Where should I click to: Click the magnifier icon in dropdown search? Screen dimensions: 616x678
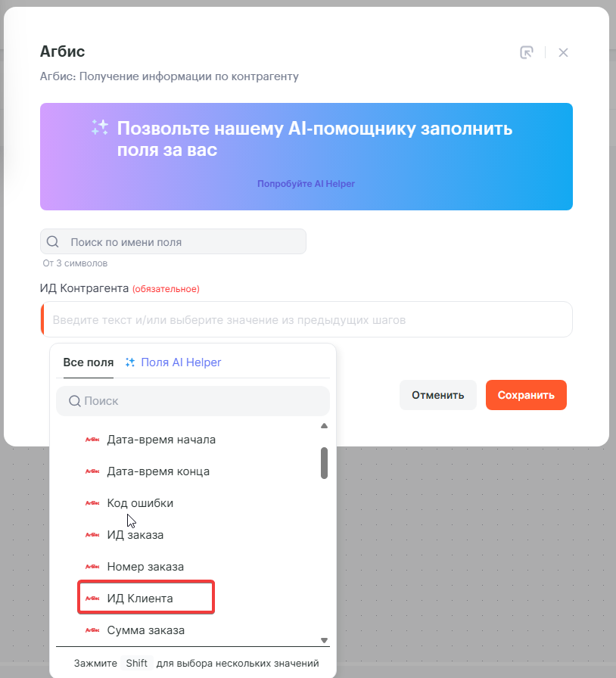click(x=75, y=401)
